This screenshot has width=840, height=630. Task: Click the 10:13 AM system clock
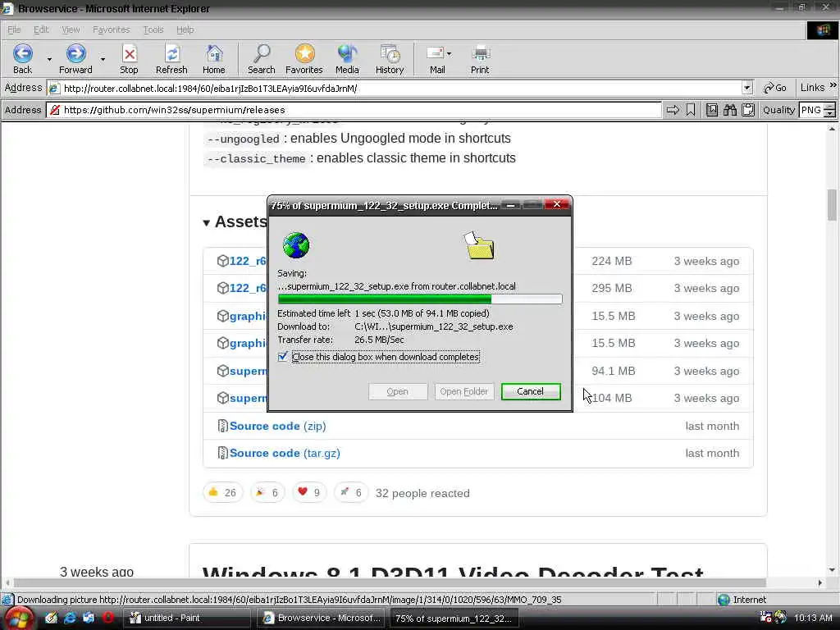[813, 618]
